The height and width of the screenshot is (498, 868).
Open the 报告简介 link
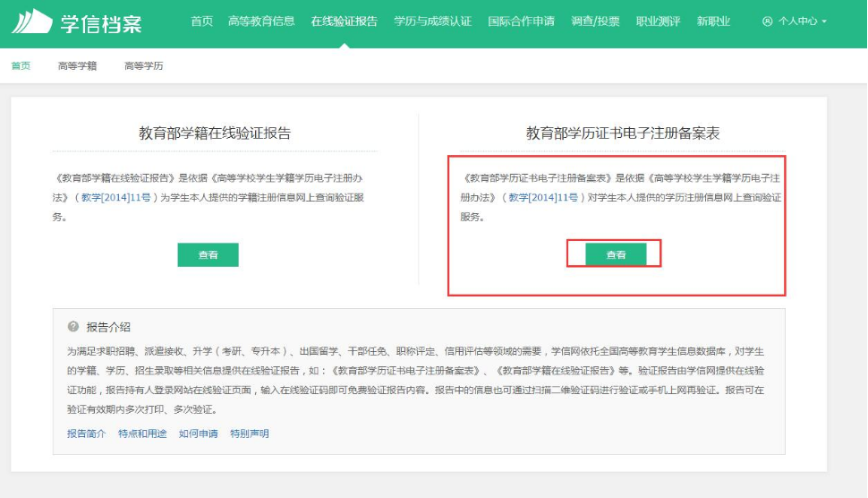pos(87,434)
